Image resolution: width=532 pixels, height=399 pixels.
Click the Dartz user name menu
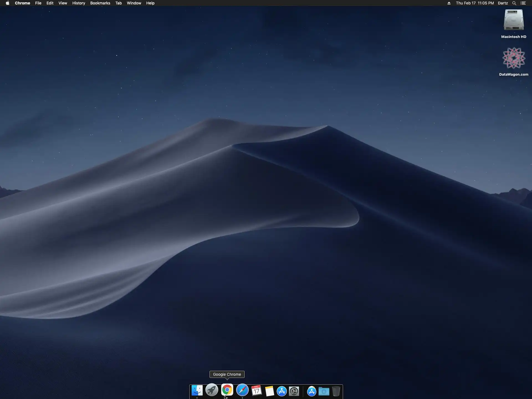[x=503, y=3]
